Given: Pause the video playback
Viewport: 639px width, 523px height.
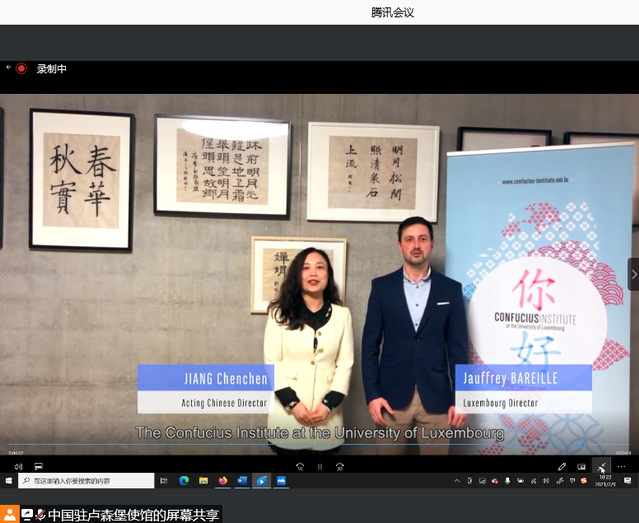Looking at the screenshot, I should [320, 467].
